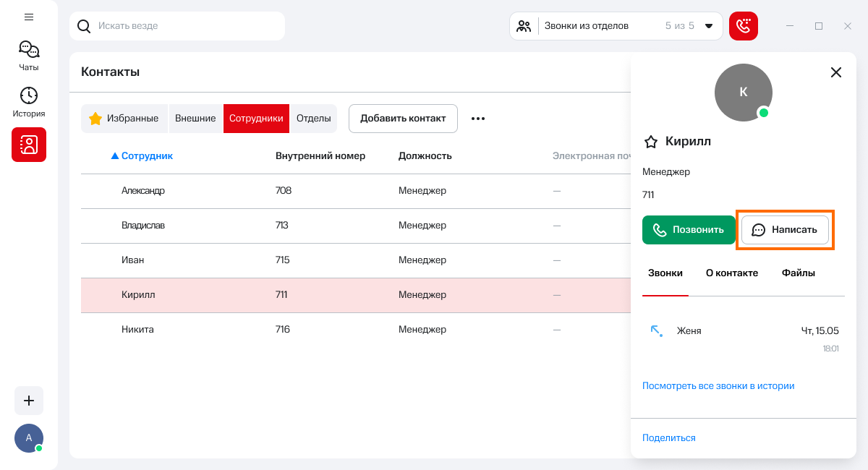868x470 pixels.
Task: Close the Кирилл contact panel
Action: click(835, 72)
